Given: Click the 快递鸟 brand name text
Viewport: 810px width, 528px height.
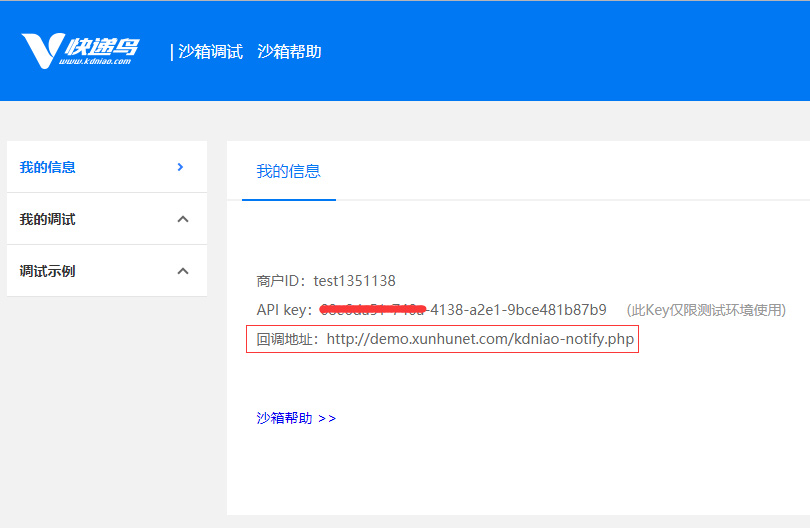Looking at the screenshot, I should click(102, 46).
